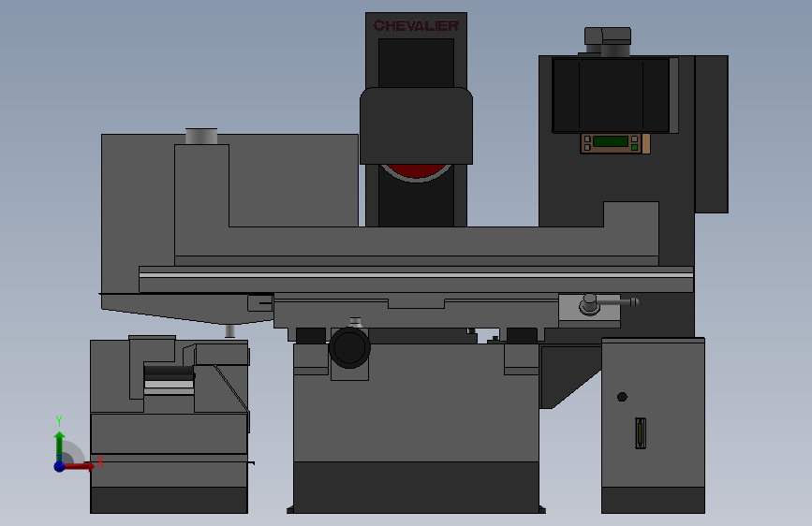Select the black round handwheel on the base
The image size is (812, 526).
(349, 347)
